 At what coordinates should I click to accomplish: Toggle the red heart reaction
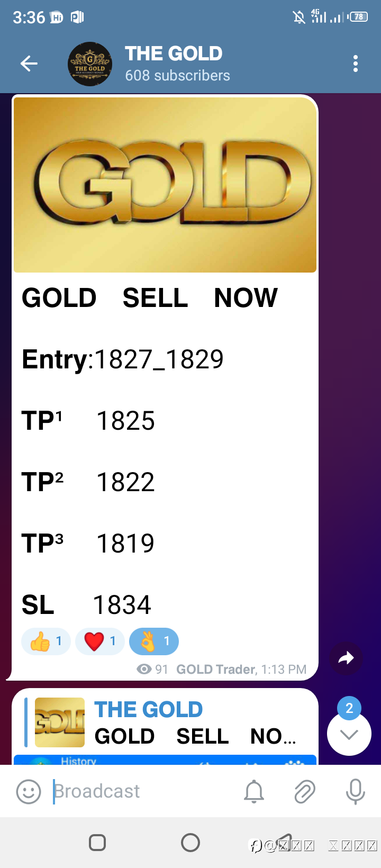coord(100,641)
